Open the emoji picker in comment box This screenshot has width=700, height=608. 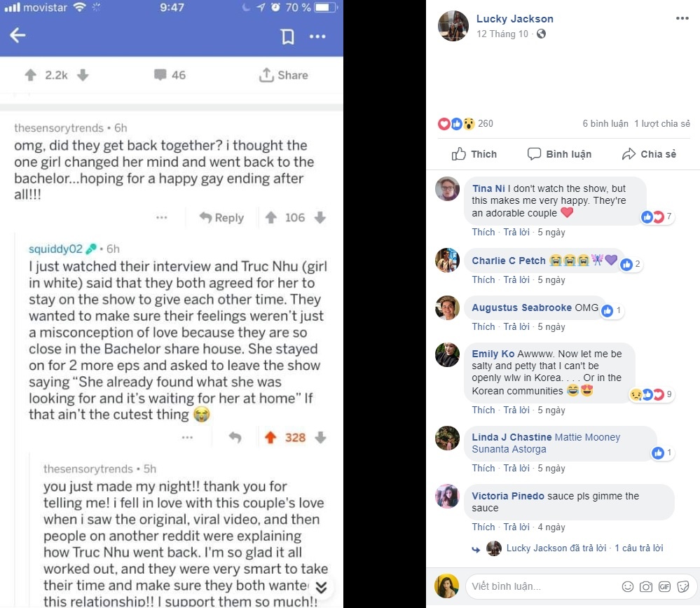pyautogui.click(x=628, y=586)
